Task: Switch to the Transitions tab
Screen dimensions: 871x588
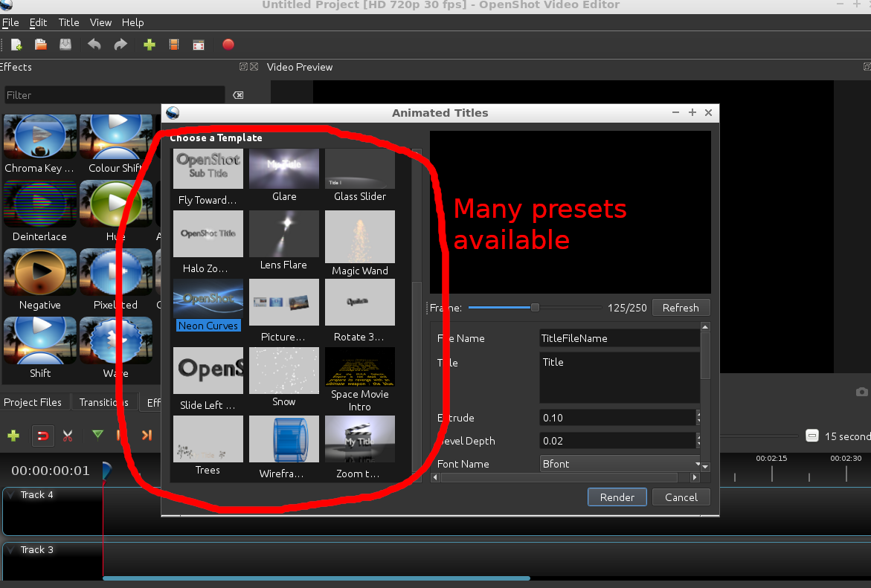Action: (104, 402)
